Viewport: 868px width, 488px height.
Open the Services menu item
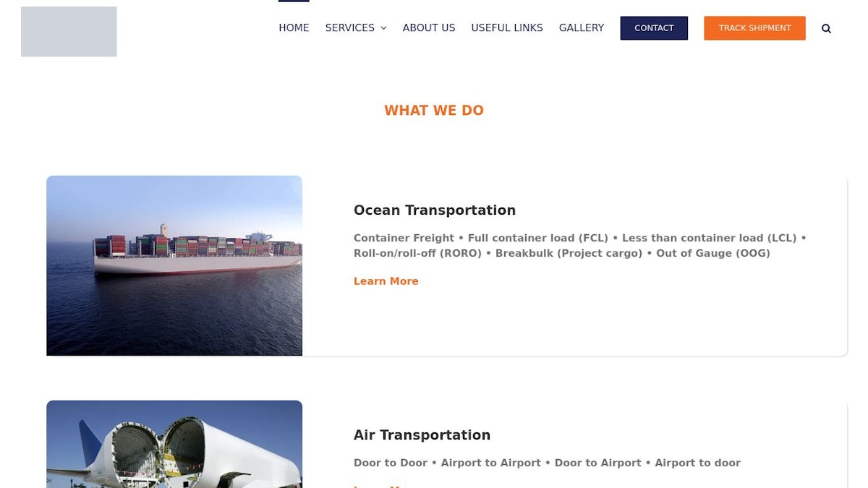pos(350,28)
